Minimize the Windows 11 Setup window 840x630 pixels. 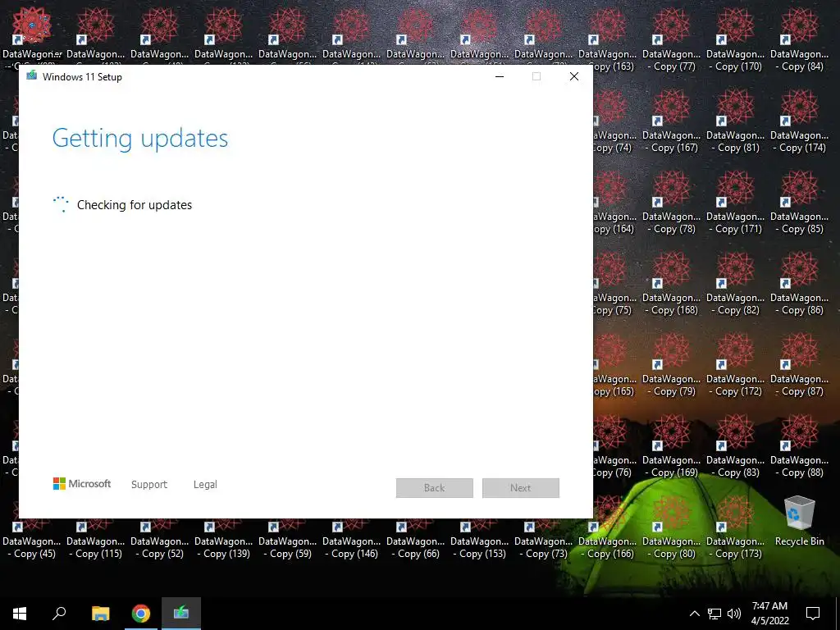(500, 76)
